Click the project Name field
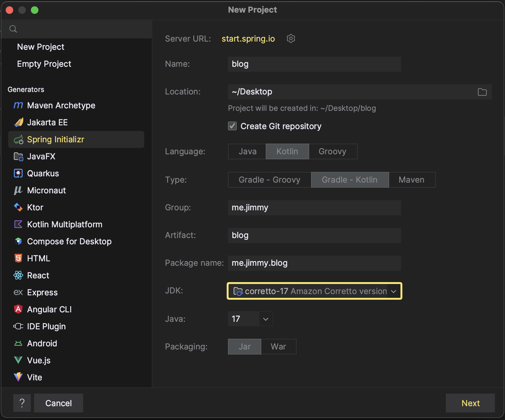 315,64
